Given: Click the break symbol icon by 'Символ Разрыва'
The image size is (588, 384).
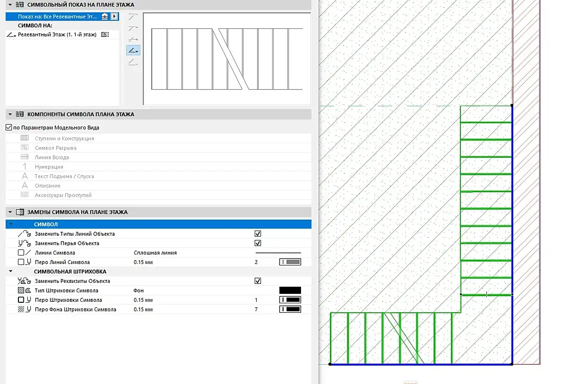Looking at the screenshot, I should click(x=24, y=147).
